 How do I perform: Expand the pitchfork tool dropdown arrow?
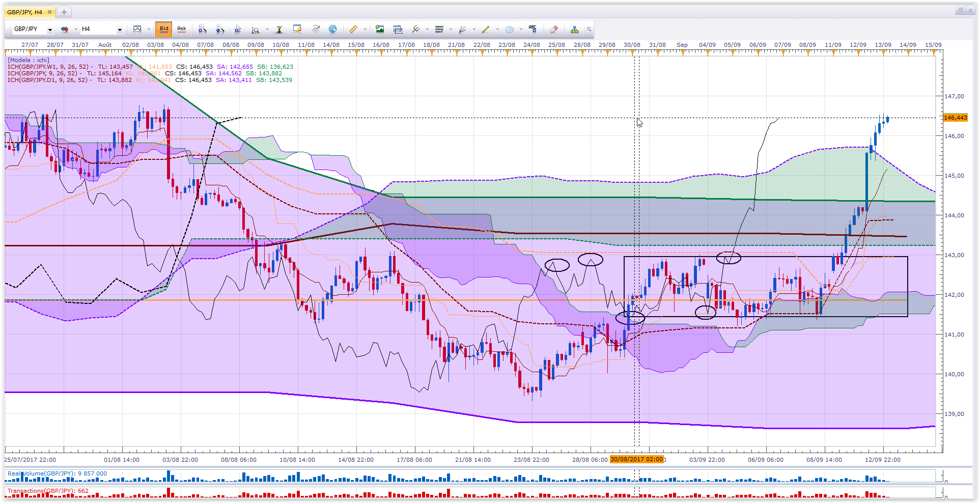tap(427, 30)
